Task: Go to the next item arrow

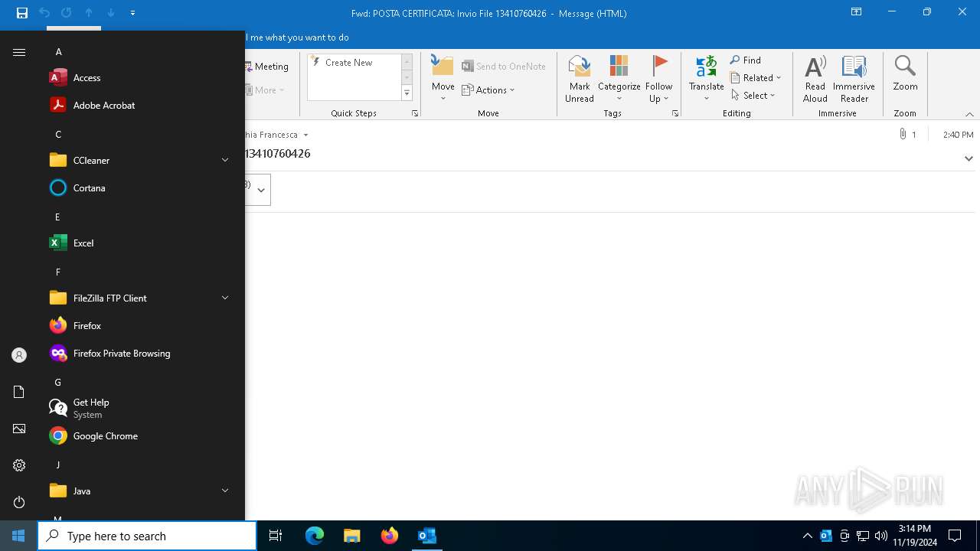Action: (111, 13)
